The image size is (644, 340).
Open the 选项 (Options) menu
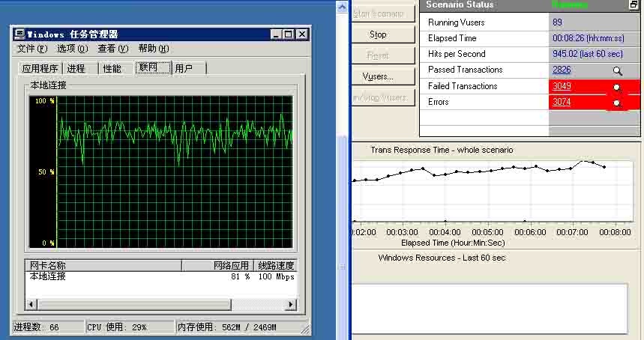pyautogui.click(x=72, y=49)
